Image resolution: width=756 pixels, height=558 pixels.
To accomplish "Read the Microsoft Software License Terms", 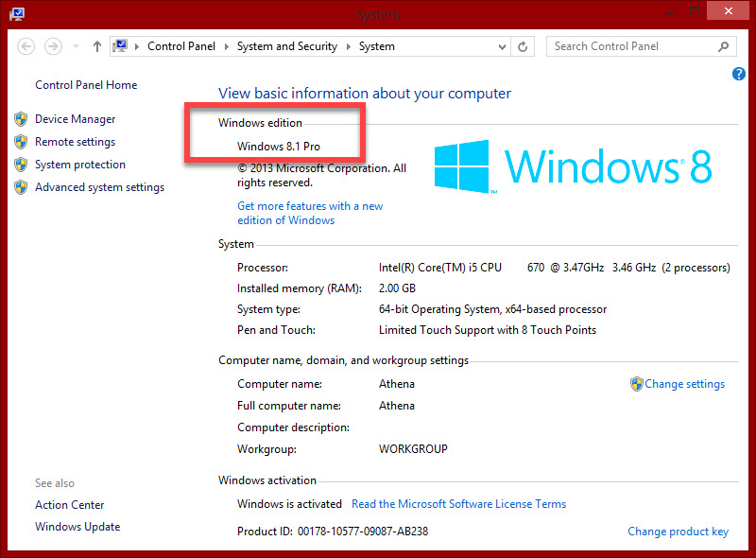I will pos(458,504).
